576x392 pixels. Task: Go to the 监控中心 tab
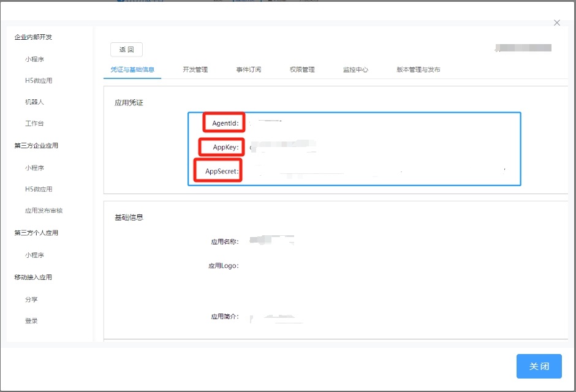(x=355, y=70)
